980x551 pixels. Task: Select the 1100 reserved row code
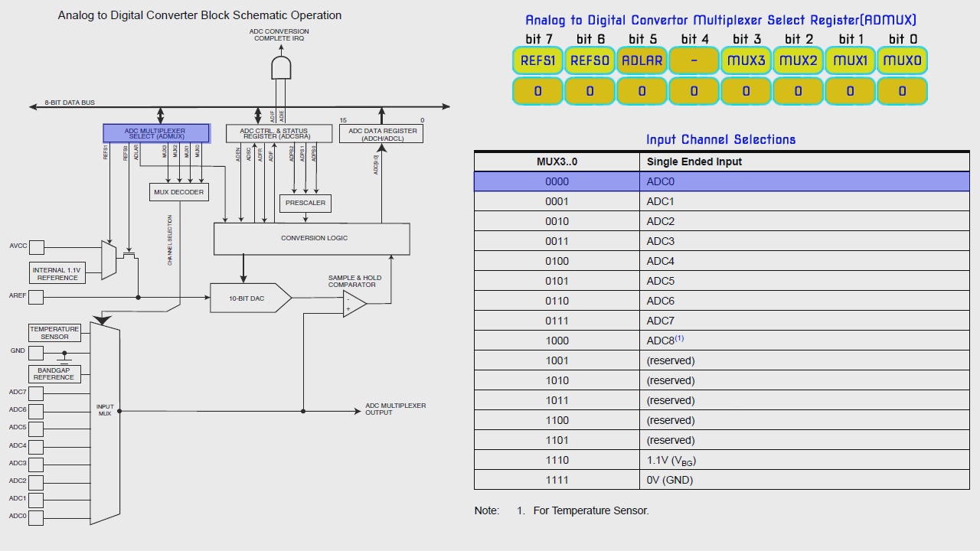(557, 420)
